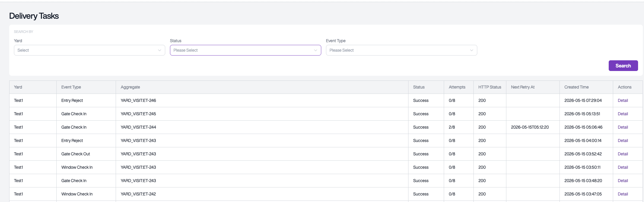This screenshot has height=202, width=644.
Task: Click the next retry time 2026-05-15T05:12:20
Action: pos(530,127)
